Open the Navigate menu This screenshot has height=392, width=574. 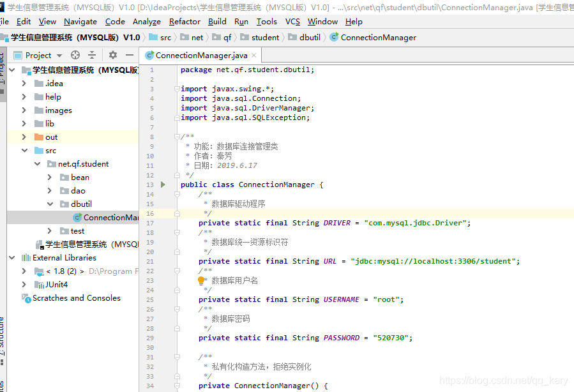(x=80, y=22)
